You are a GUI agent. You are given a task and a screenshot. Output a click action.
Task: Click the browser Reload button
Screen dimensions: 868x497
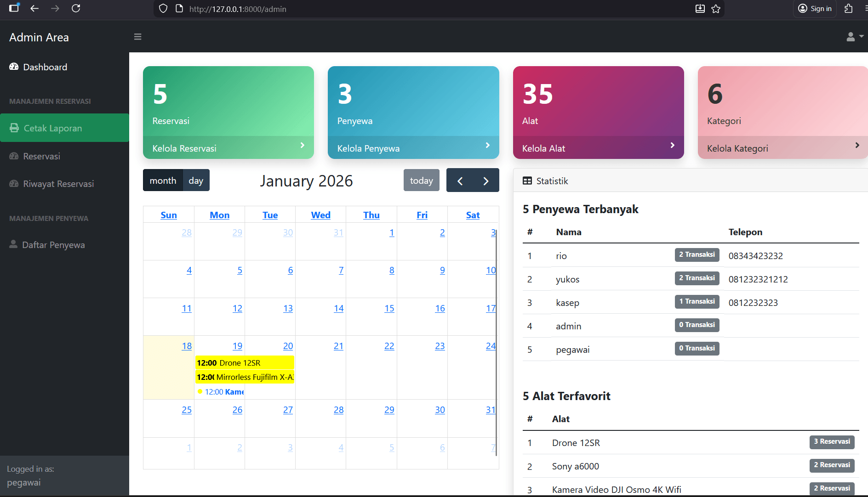(76, 8)
